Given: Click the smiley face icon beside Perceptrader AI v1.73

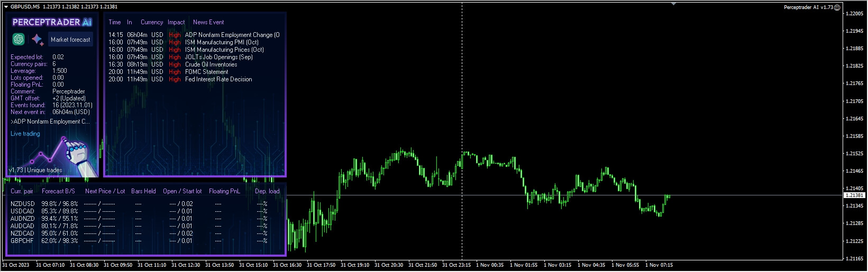Looking at the screenshot, I should click(837, 7).
